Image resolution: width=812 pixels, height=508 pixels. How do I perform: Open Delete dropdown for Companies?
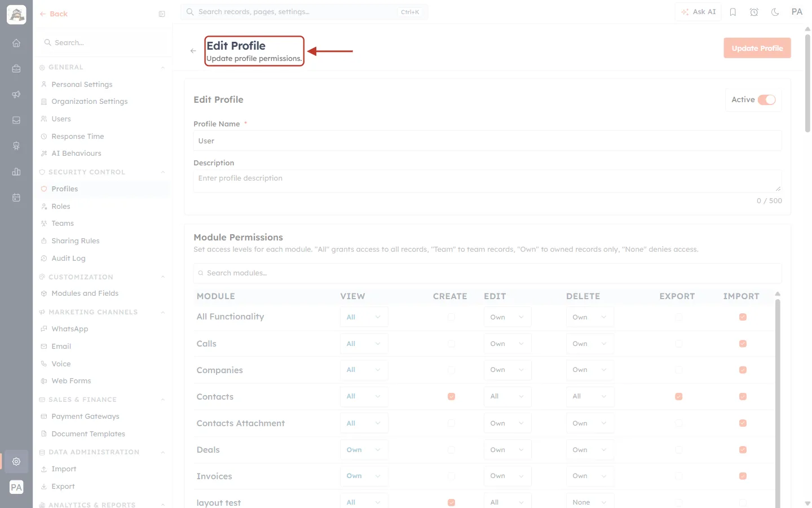coord(590,370)
